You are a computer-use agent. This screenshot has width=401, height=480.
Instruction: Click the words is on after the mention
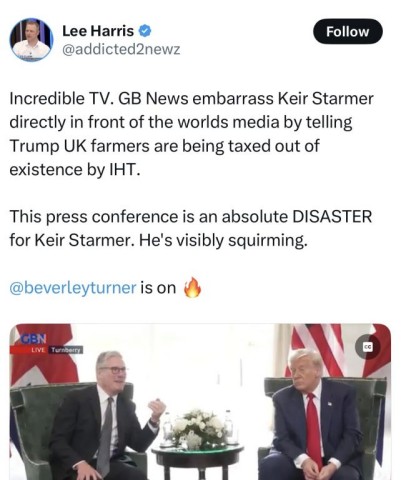point(158,287)
